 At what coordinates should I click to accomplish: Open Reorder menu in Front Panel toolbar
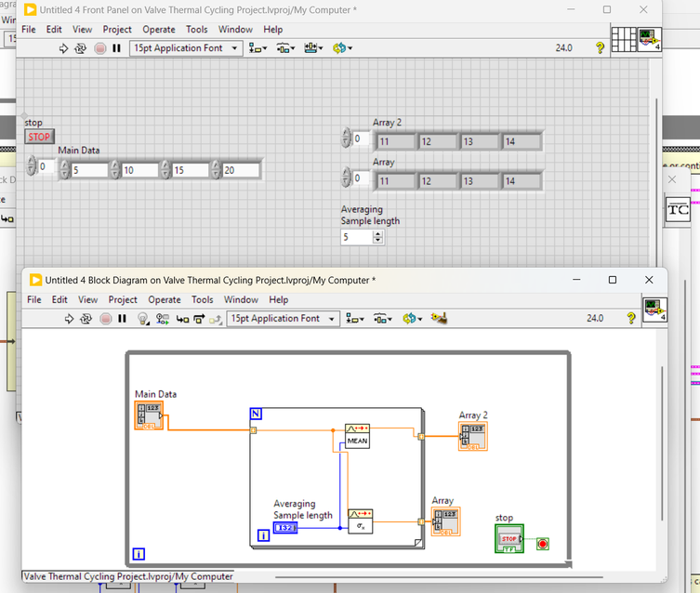[342, 48]
